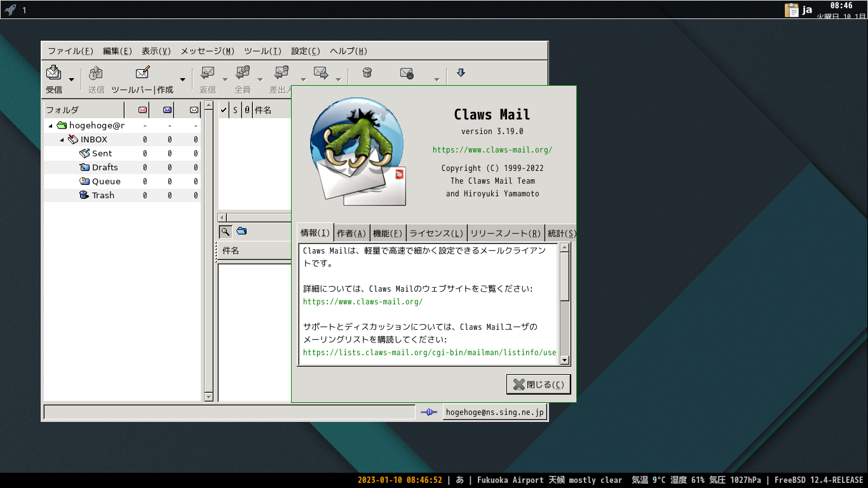Screen dimensions: 868x488
Task: Open the メッセージ(M) menu
Action: (x=208, y=51)
